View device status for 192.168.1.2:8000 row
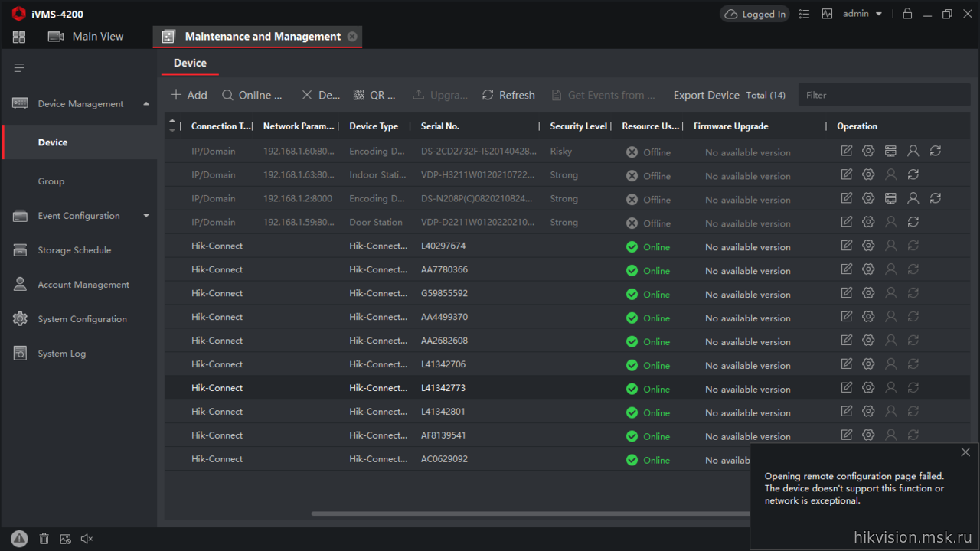The image size is (980, 551). point(890,198)
